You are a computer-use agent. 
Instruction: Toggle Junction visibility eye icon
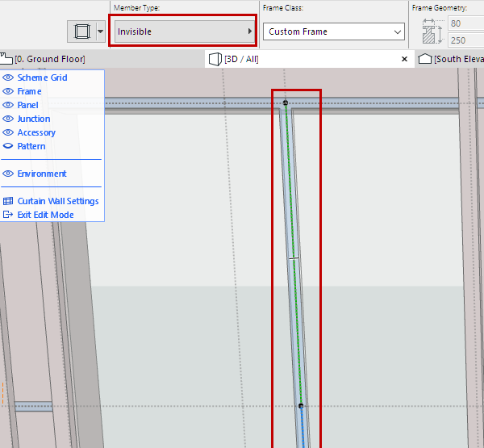(x=8, y=119)
